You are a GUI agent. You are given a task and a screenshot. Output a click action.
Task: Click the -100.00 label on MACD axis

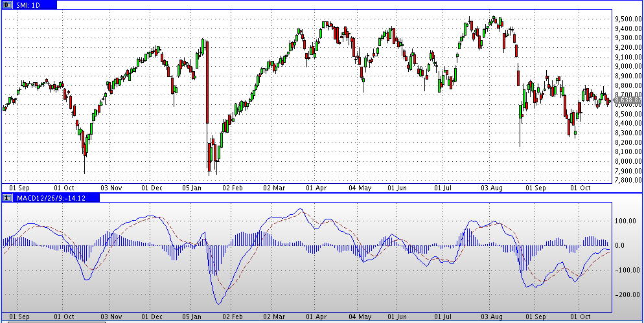coord(625,270)
